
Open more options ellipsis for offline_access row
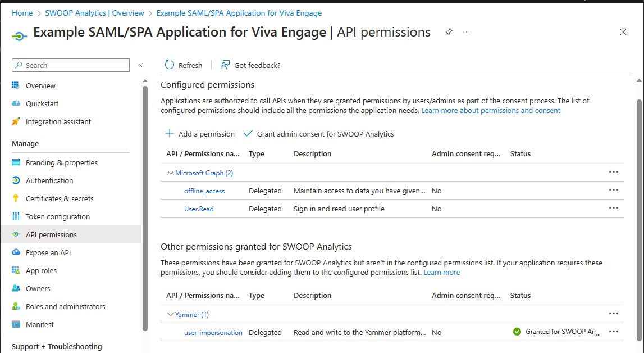(x=614, y=190)
